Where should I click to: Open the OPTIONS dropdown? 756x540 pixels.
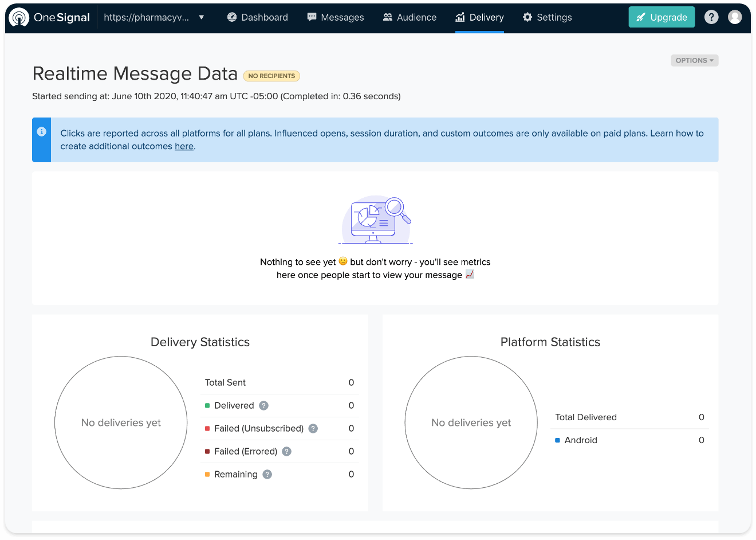click(694, 60)
